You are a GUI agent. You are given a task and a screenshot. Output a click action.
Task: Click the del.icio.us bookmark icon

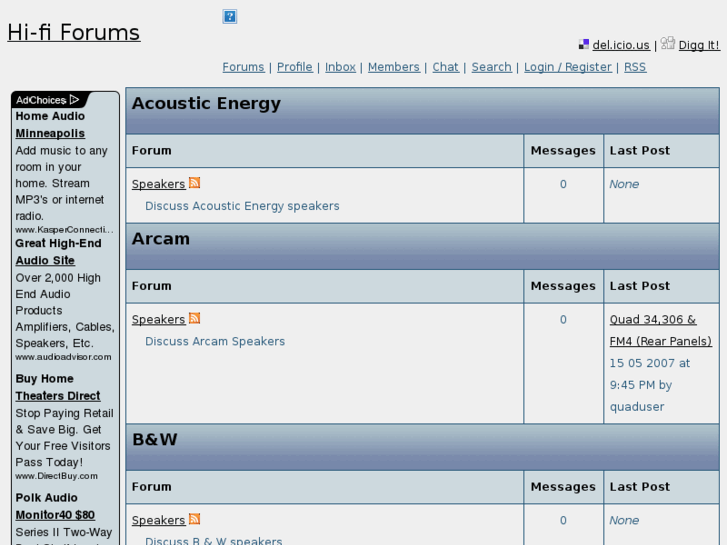584,45
